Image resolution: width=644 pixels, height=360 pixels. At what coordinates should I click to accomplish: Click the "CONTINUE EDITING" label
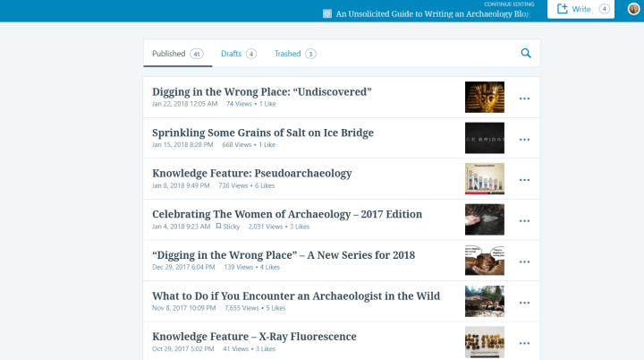509,4
